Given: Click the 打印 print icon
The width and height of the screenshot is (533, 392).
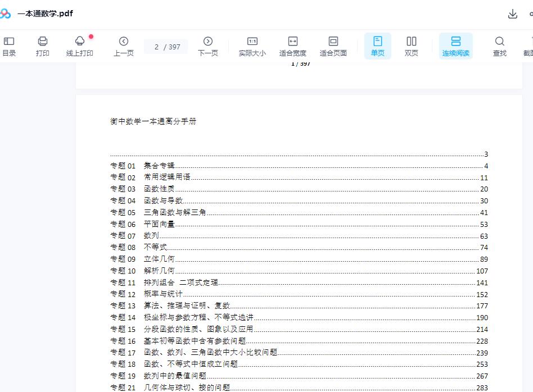Looking at the screenshot, I should pyautogui.click(x=43, y=46).
